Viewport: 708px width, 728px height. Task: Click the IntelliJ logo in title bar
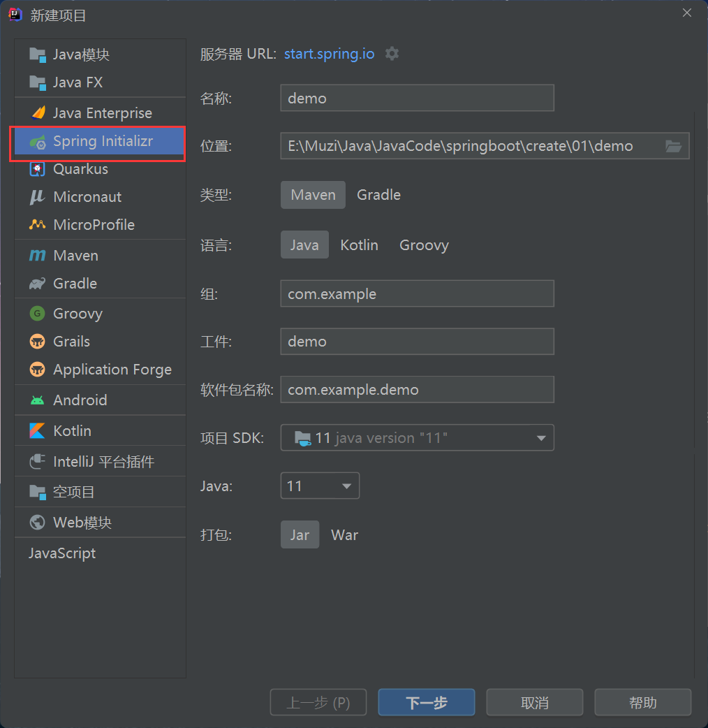point(15,15)
